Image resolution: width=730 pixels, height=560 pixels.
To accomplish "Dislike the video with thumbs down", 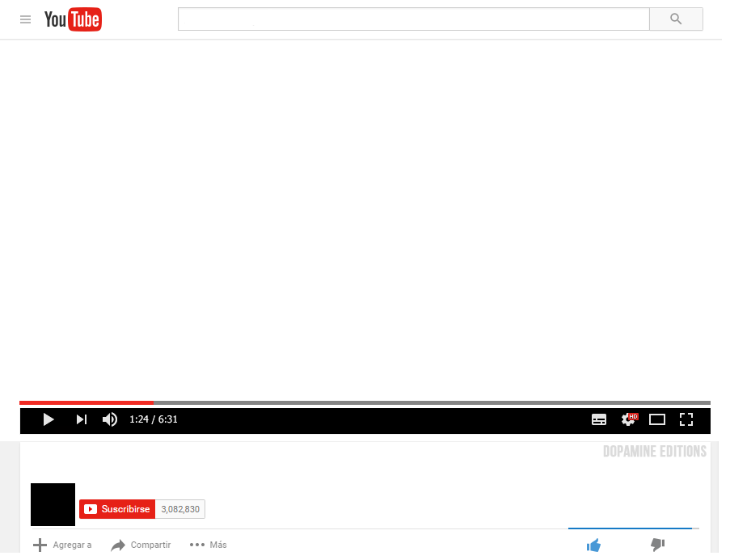I will point(657,544).
